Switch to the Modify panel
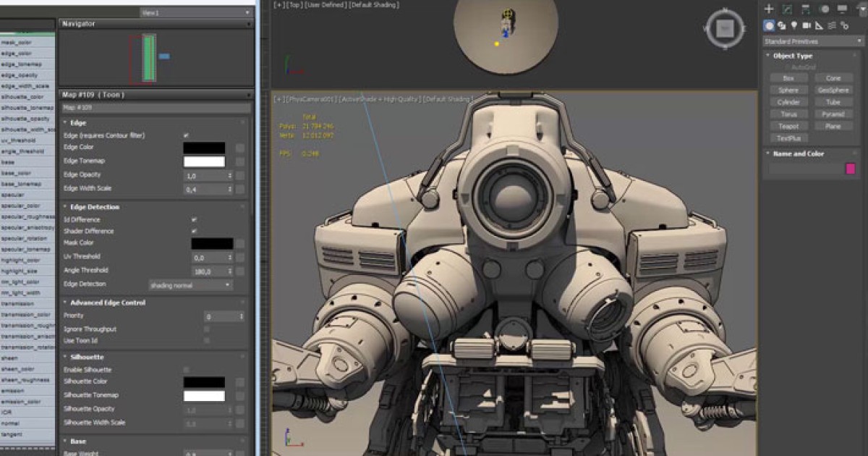The width and height of the screenshot is (868, 456). (x=786, y=9)
